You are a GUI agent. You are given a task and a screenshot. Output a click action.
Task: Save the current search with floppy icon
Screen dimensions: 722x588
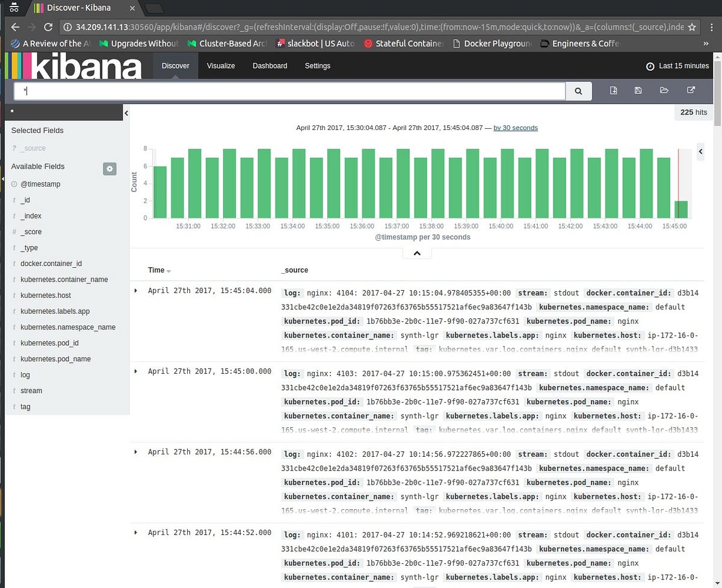pyautogui.click(x=638, y=90)
